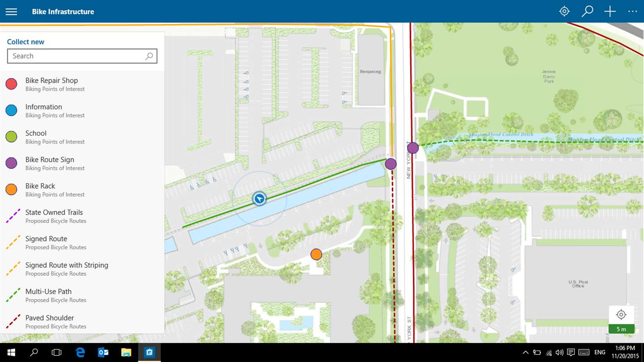Image resolution: width=644 pixels, height=362 pixels.
Task: Click purple sign marker at green path end
Action: pos(391,164)
